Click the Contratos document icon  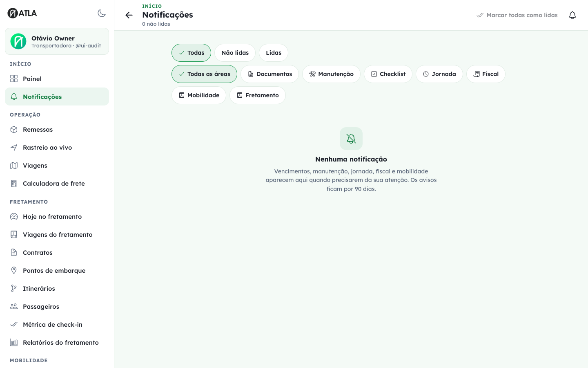[14, 253]
